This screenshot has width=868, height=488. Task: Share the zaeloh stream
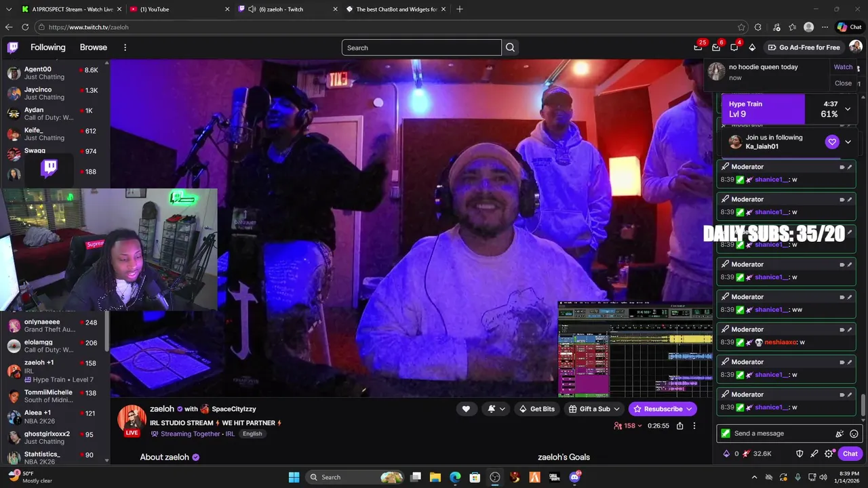tap(679, 426)
